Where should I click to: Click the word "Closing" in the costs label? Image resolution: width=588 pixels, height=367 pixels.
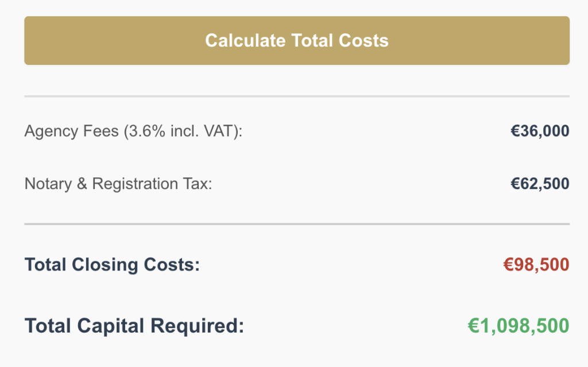[105, 265]
